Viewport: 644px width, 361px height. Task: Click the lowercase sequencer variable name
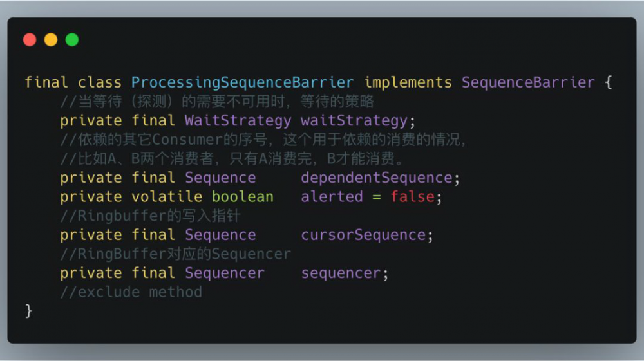click(x=341, y=273)
